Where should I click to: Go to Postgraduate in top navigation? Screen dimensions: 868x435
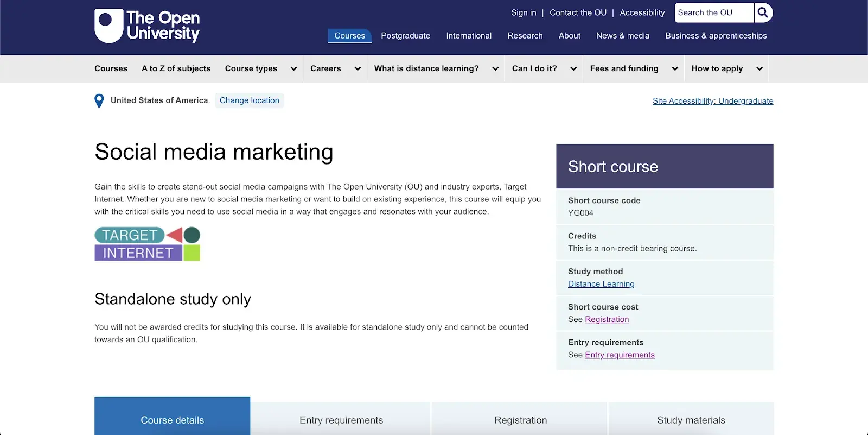click(405, 36)
